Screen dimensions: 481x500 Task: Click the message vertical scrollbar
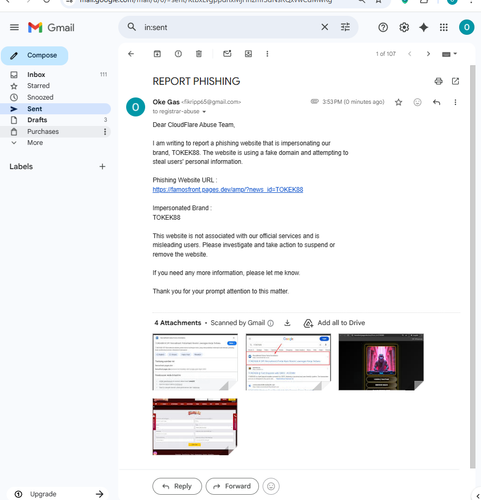tap(472, 267)
